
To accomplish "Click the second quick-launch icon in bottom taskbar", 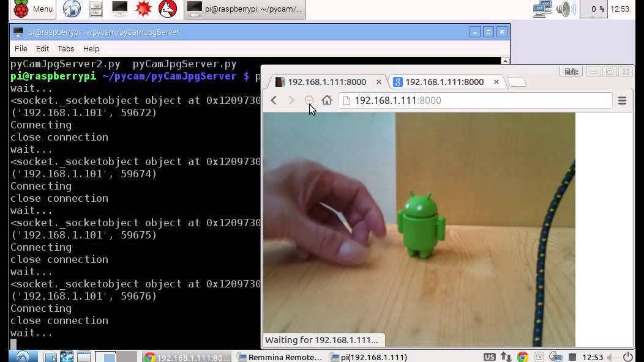I will pyautogui.click(x=67, y=356).
